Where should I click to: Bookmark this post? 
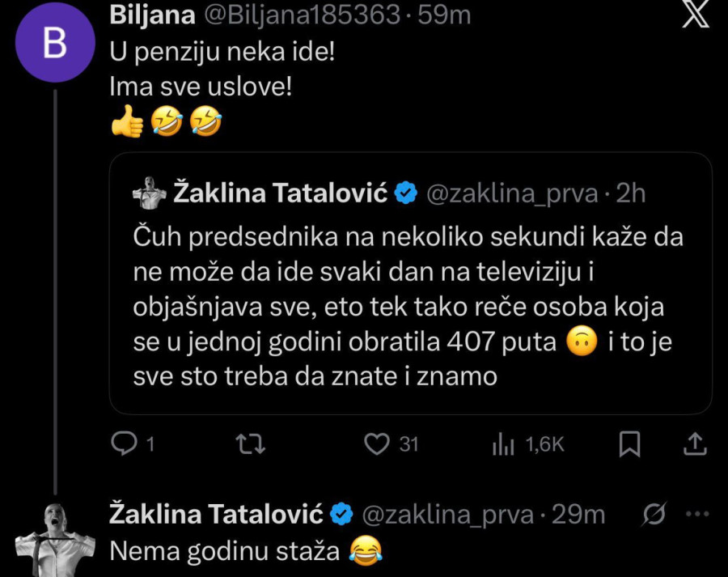(629, 443)
